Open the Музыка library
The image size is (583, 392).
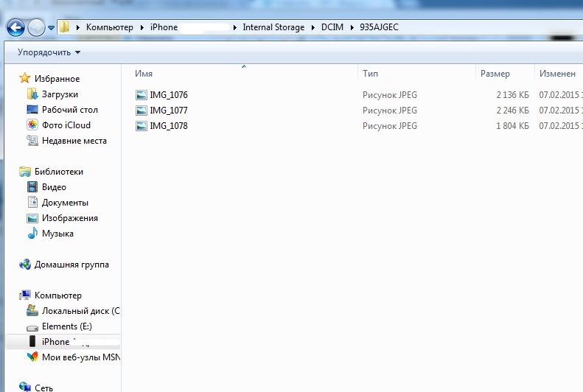point(57,234)
